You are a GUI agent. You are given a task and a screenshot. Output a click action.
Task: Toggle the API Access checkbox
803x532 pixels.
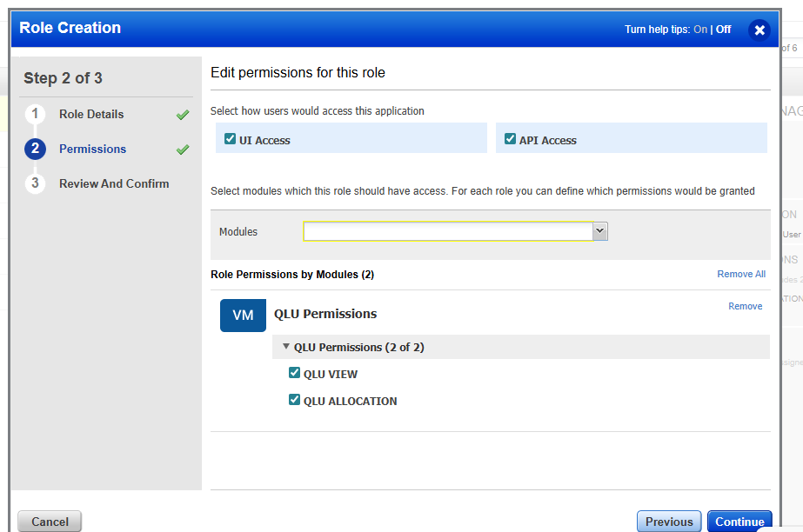pyautogui.click(x=510, y=138)
